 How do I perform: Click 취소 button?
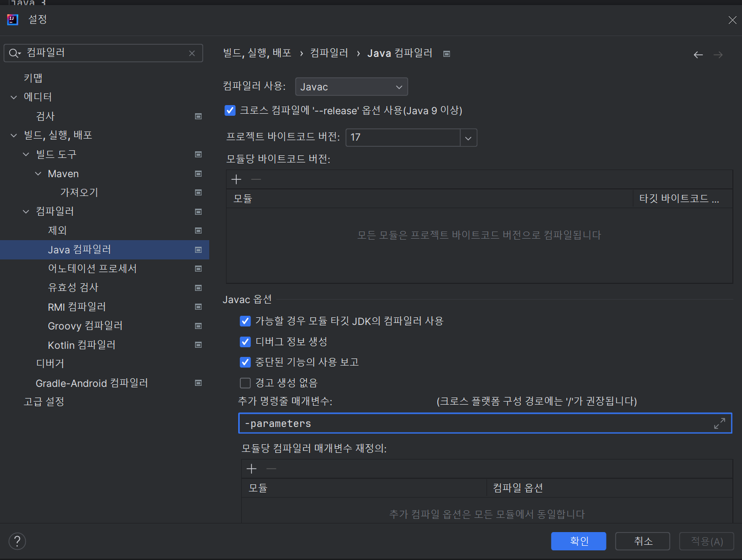pos(643,541)
